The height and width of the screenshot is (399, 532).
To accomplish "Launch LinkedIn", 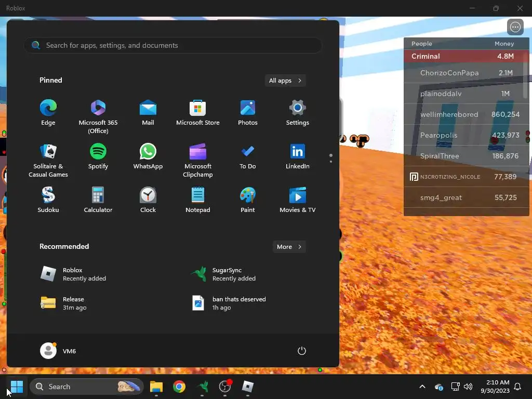I will (x=298, y=156).
